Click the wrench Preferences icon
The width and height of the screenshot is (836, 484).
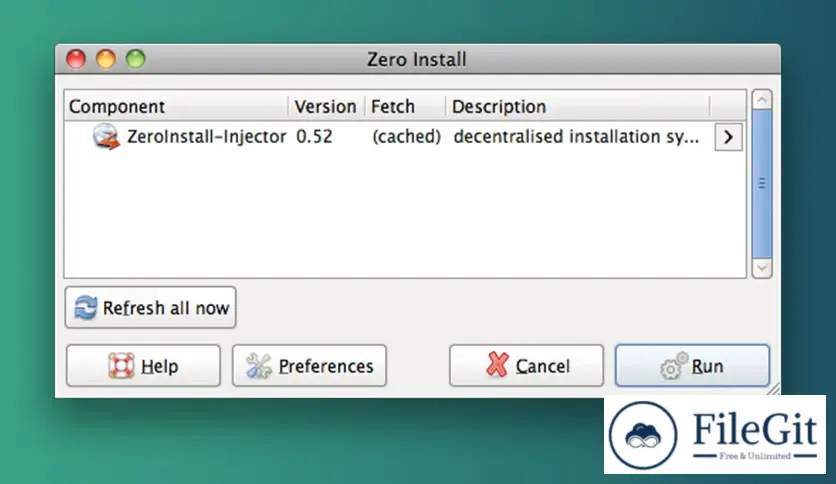click(259, 366)
